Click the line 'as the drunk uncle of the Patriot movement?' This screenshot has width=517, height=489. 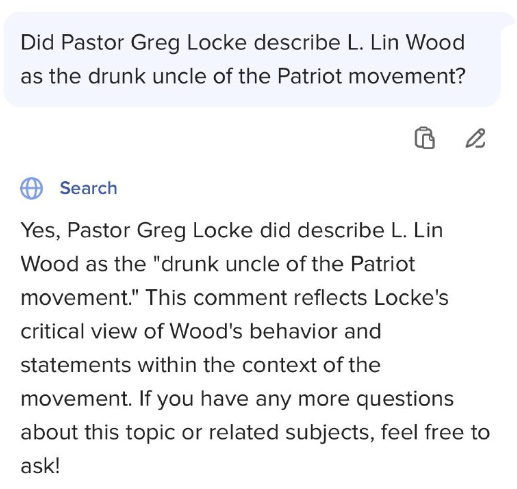point(243,76)
